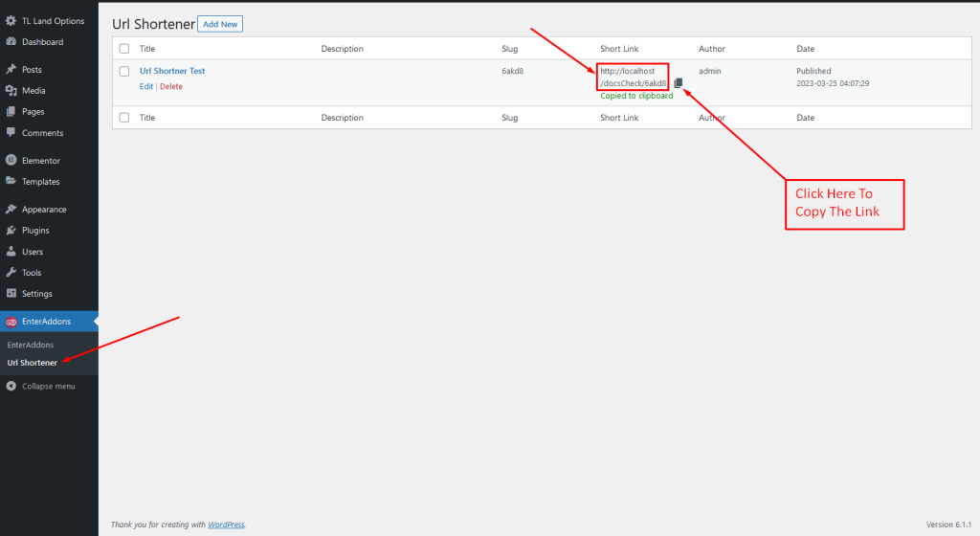Open the Tools menu label
980x536 pixels.
[x=32, y=273]
